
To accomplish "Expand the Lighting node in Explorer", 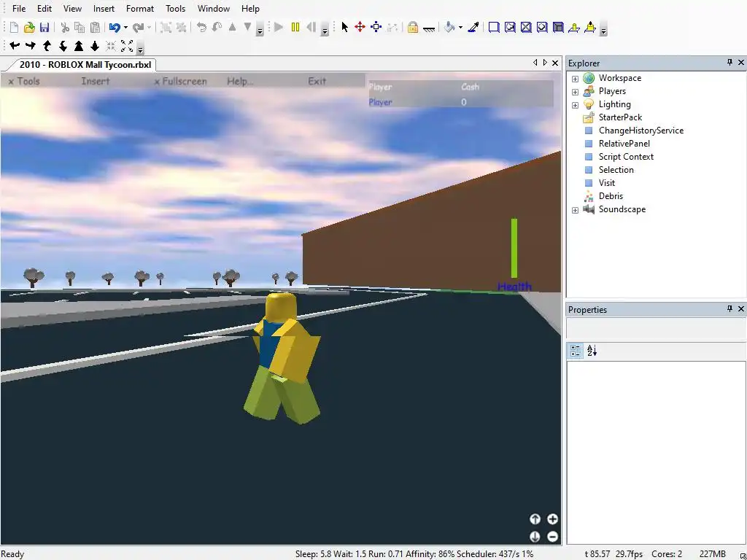I will coord(575,105).
